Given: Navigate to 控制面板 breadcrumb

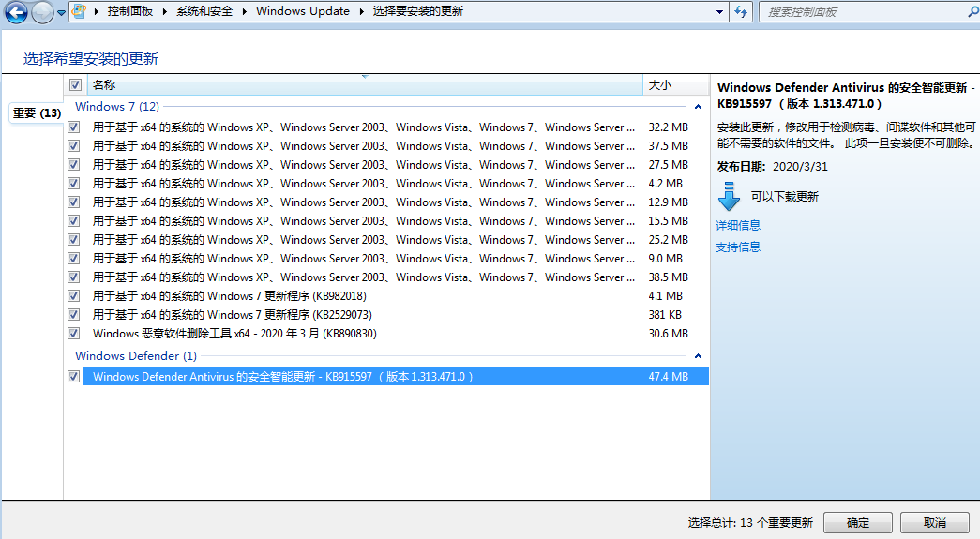Looking at the screenshot, I should tap(130, 11).
